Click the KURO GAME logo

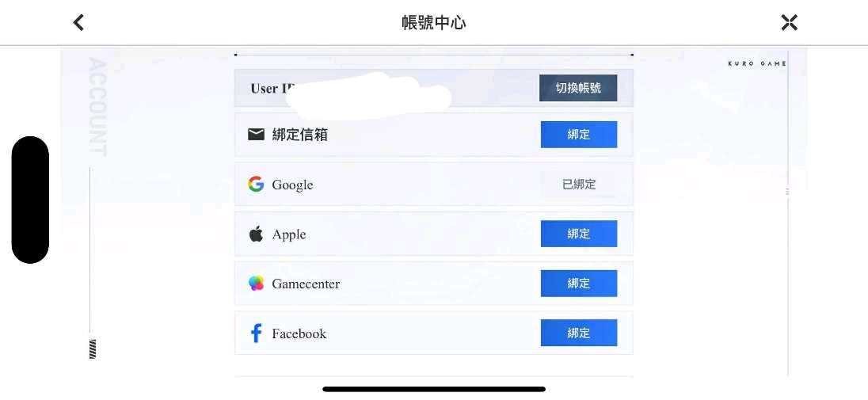757,63
